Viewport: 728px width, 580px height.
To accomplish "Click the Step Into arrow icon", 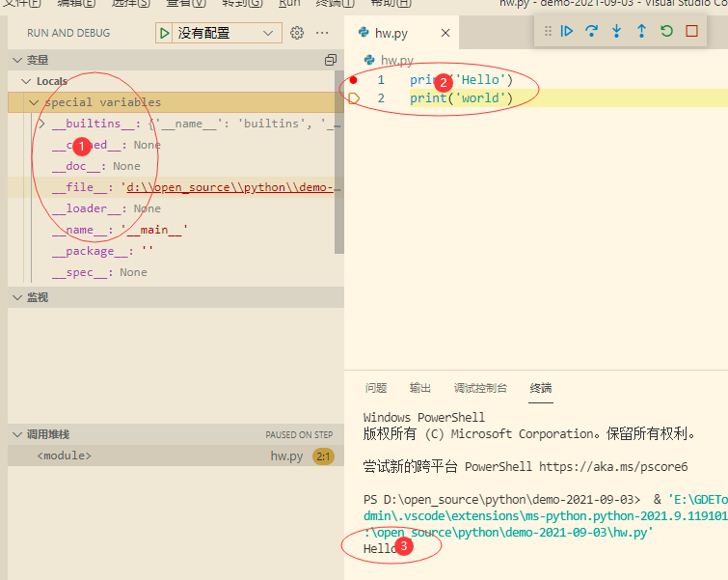I will (x=617, y=31).
